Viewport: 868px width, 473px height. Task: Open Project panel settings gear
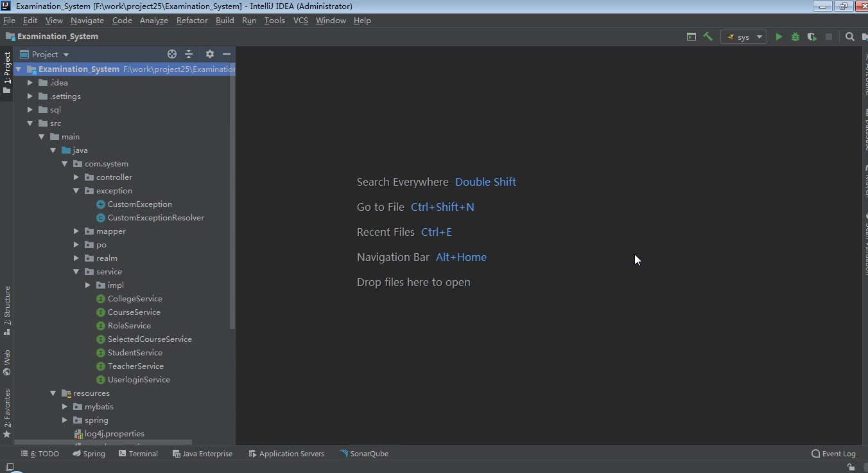pos(210,54)
